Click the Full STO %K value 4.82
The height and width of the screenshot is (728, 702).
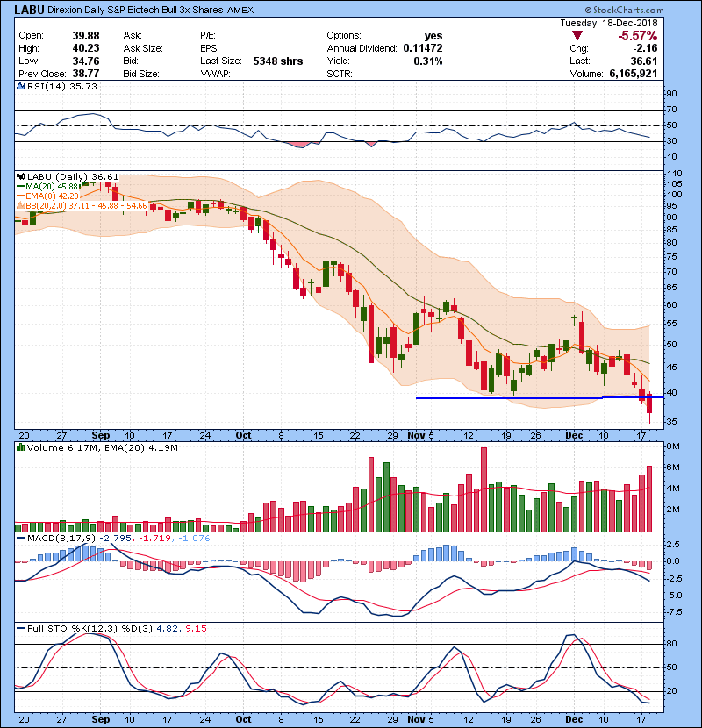click(168, 628)
